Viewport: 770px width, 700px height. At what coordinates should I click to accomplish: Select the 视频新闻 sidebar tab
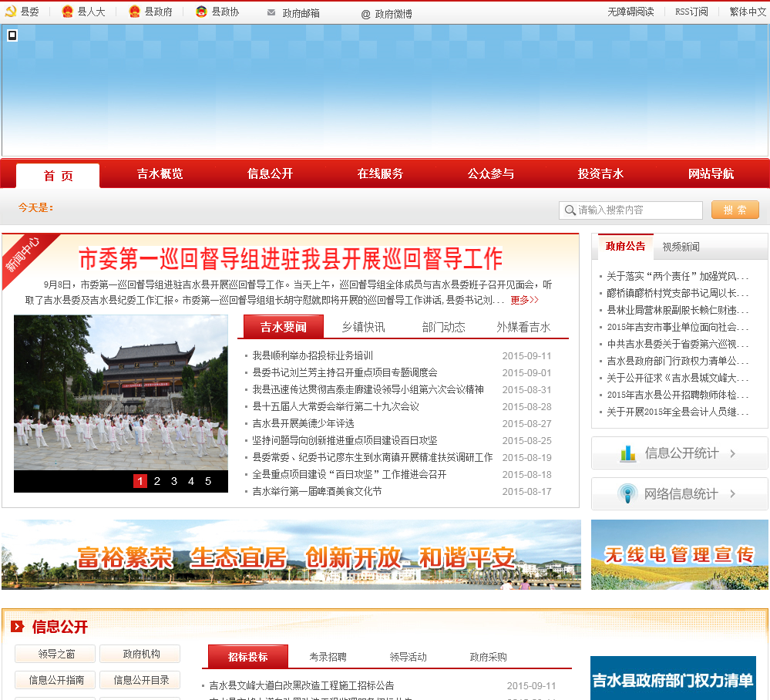point(681,247)
